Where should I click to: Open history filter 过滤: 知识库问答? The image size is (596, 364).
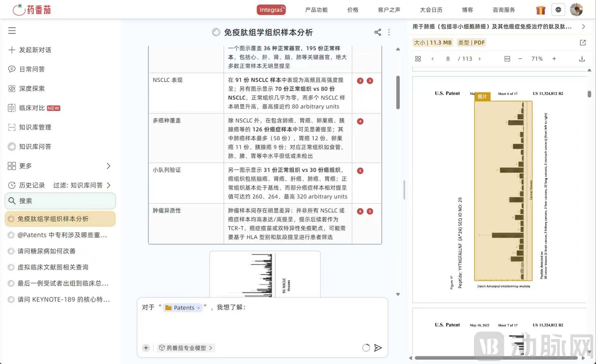pyautogui.click(x=82, y=185)
